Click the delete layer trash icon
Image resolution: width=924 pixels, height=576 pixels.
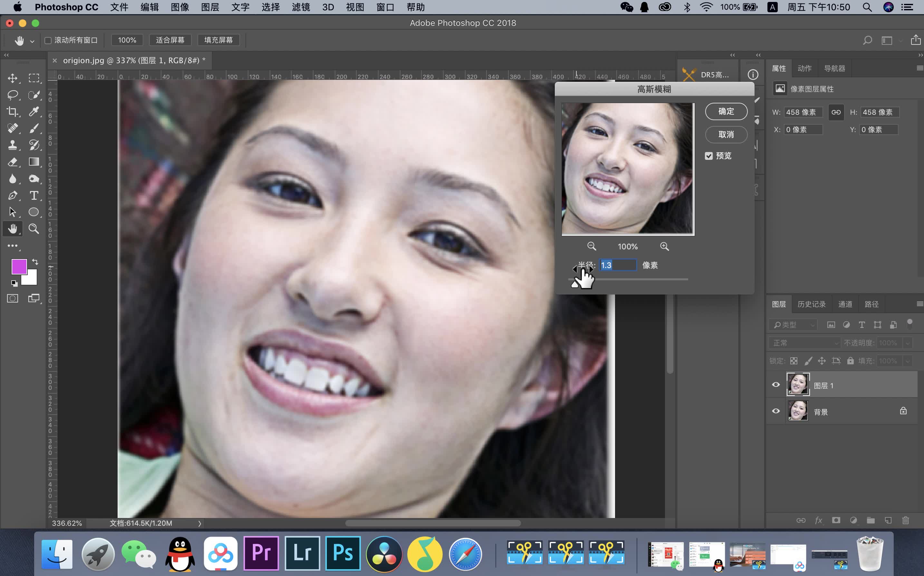905,520
